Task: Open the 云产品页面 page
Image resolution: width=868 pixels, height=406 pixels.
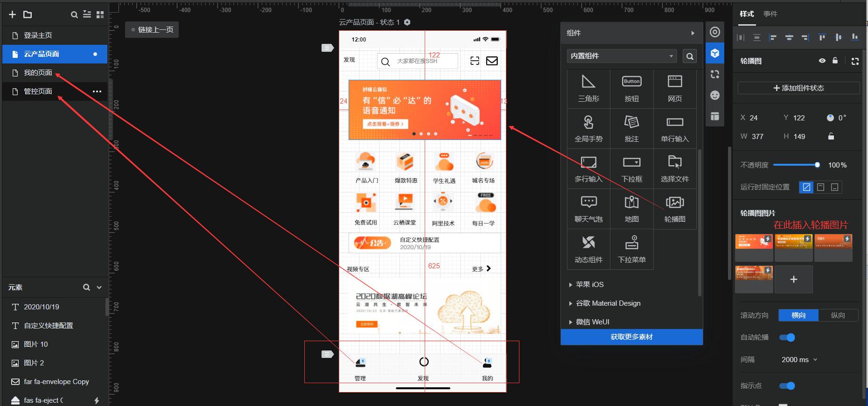Action: [x=55, y=54]
